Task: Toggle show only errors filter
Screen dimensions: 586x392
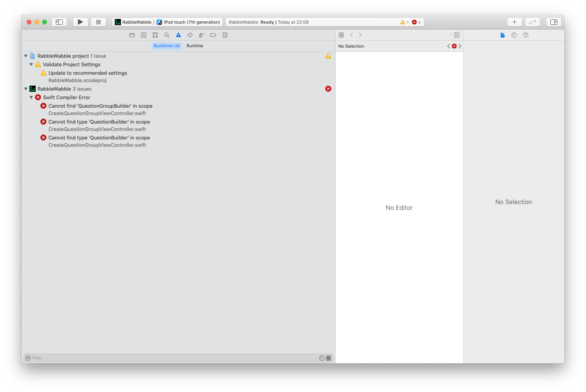Action: click(x=329, y=358)
